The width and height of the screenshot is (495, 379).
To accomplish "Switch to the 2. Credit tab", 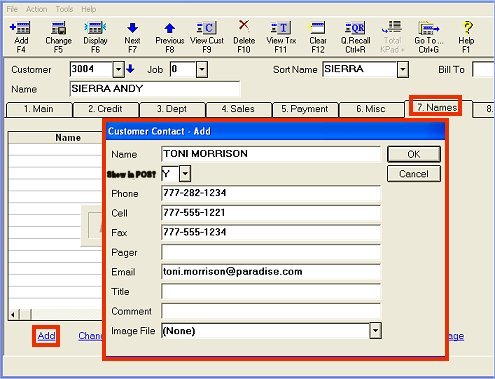I will pyautogui.click(x=105, y=109).
